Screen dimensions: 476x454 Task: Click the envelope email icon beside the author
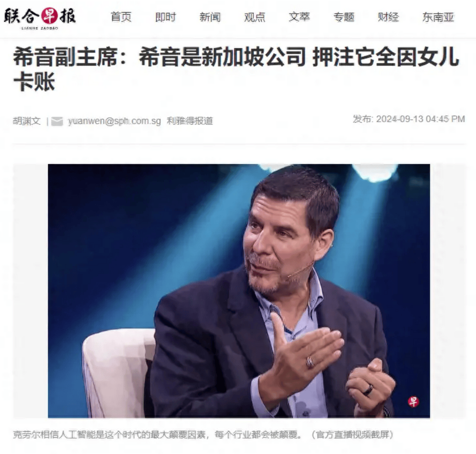pyautogui.click(x=57, y=121)
